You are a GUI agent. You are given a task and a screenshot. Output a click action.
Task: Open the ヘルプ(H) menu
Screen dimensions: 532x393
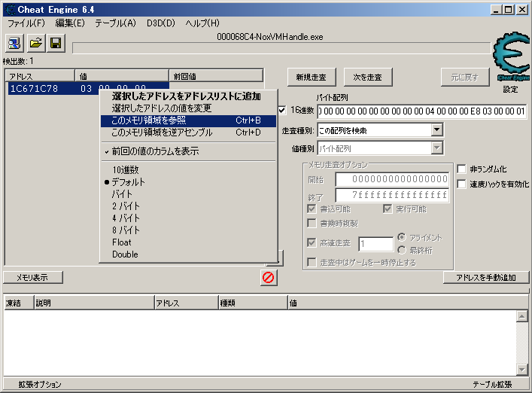pyautogui.click(x=202, y=23)
